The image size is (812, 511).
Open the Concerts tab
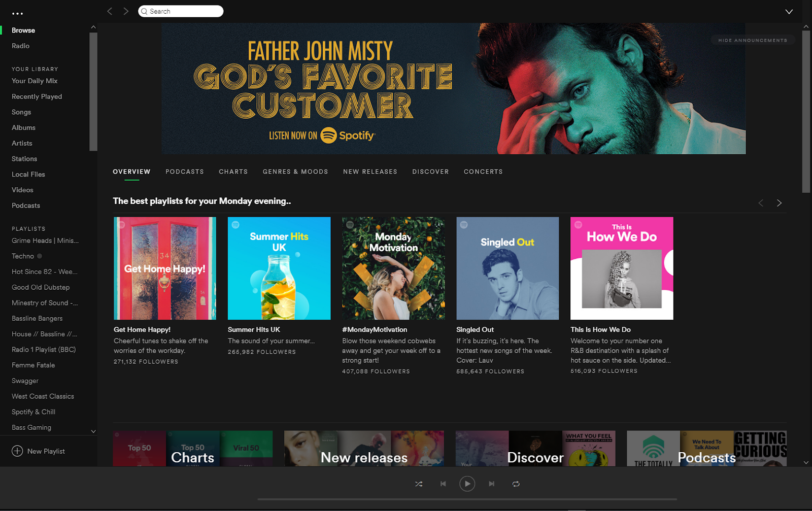click(483, 172)
